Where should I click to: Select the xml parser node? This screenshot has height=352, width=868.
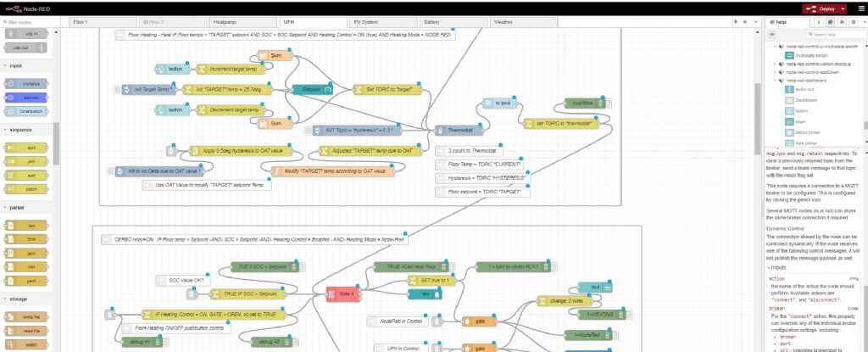point(26,266)
